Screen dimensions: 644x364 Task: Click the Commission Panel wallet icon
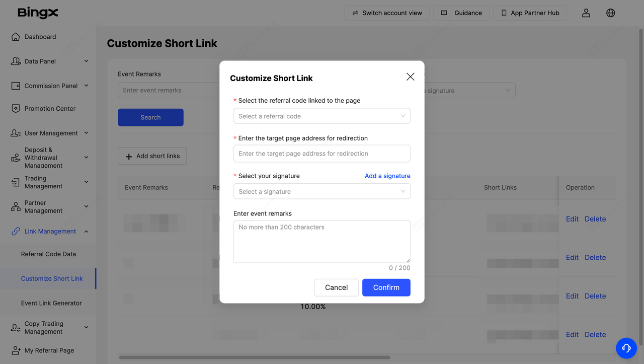tap(16, 86)
